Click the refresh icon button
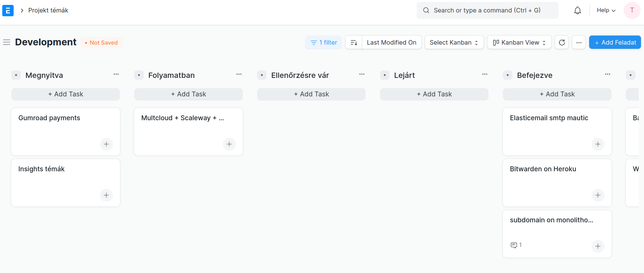 tap(562, 42)
